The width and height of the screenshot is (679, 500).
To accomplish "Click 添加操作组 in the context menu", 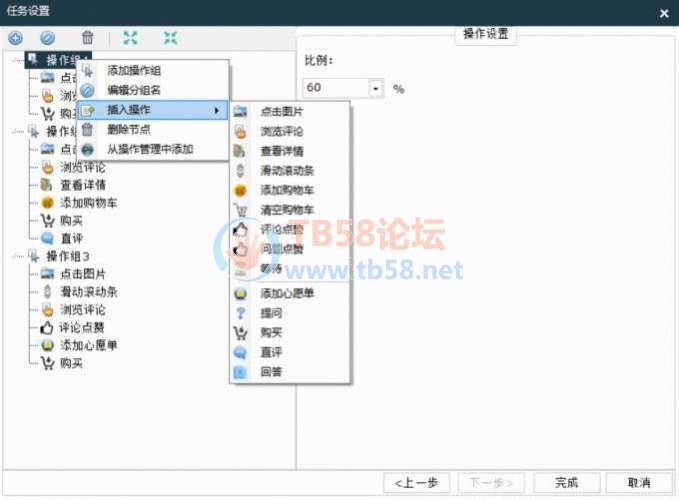I will (134, 70).
